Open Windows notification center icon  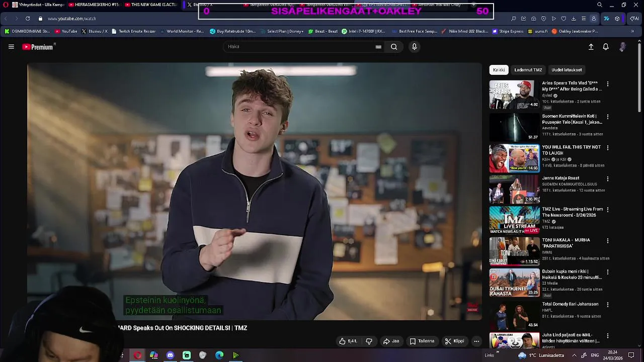pyautogui.click(x=631, y=355)
